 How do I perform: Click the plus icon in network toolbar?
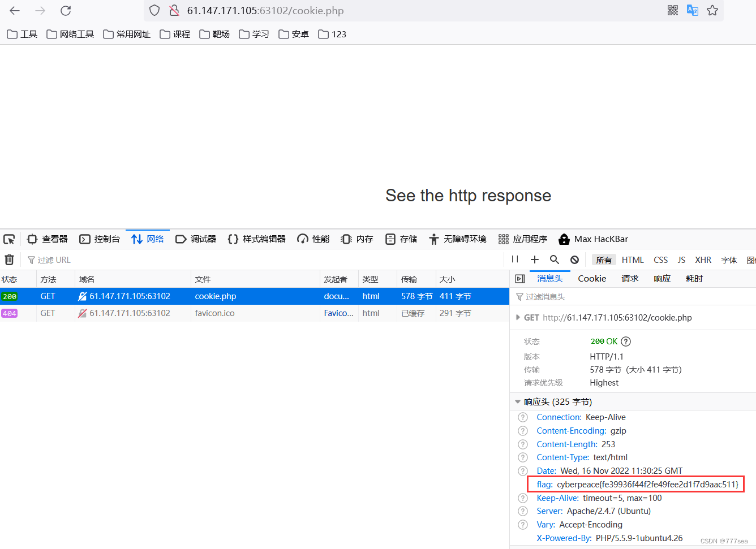click(535, 260)
